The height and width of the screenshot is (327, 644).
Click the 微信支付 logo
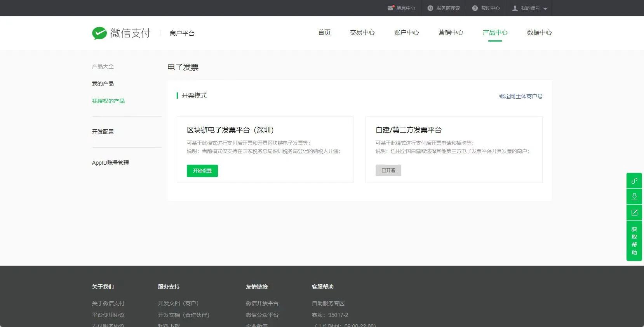pyautogui.click(x=121, y=33)
